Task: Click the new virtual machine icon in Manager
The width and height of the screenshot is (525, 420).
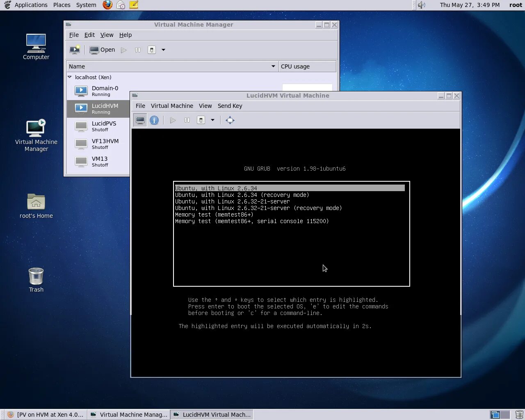Action: tap(75, 50)
